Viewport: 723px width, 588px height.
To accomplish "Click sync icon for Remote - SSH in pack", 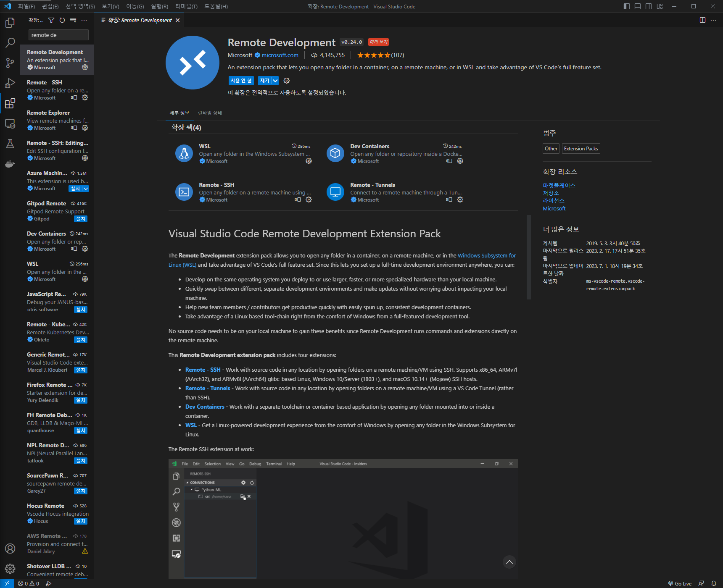I will [298, 199].
